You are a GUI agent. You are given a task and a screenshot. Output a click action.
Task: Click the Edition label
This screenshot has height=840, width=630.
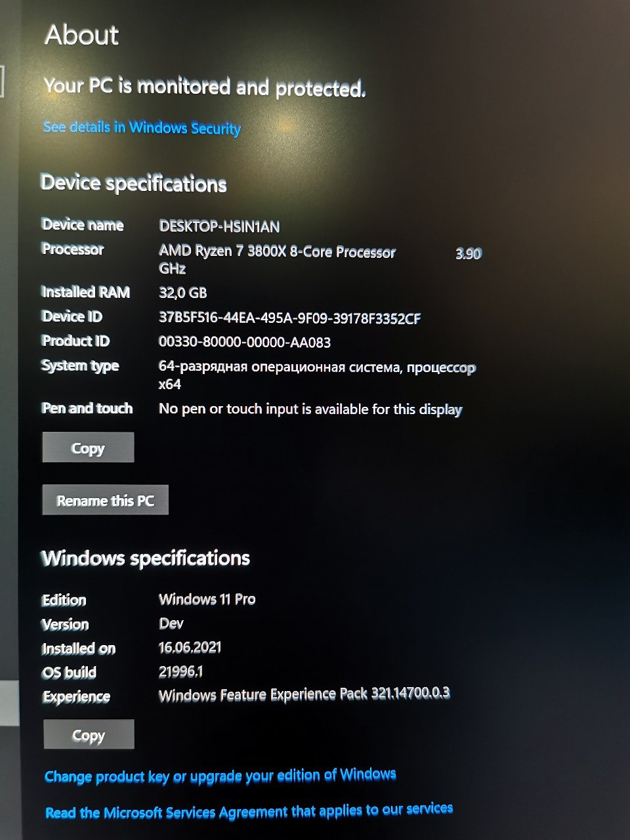[x=64, y=600]
